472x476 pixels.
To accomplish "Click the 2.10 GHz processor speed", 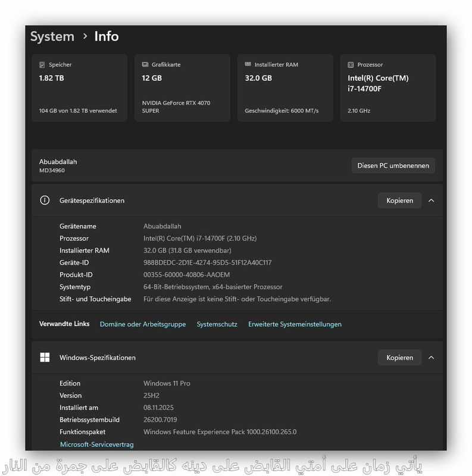I will [x=359, y=111].
